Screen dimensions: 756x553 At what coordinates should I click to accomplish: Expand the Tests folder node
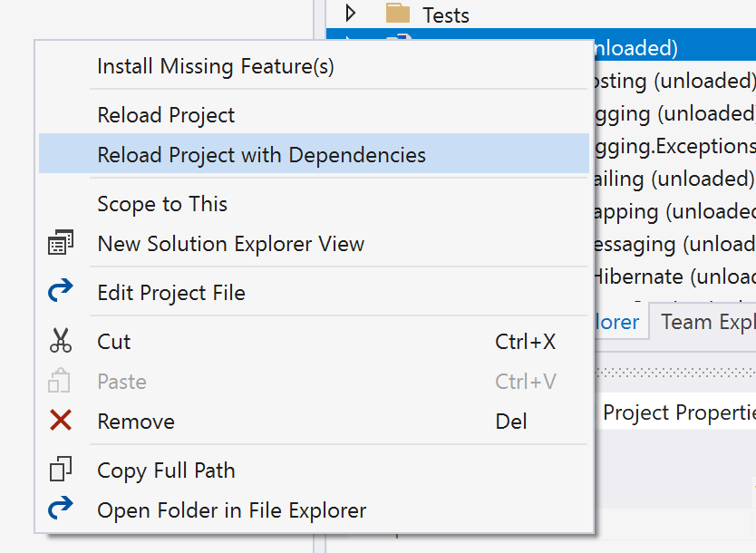tap(352, 14)
